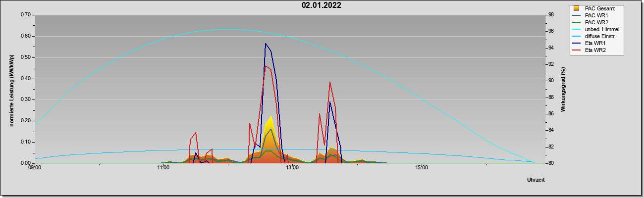Click the 0.40 left axis value

pos(26,79)
